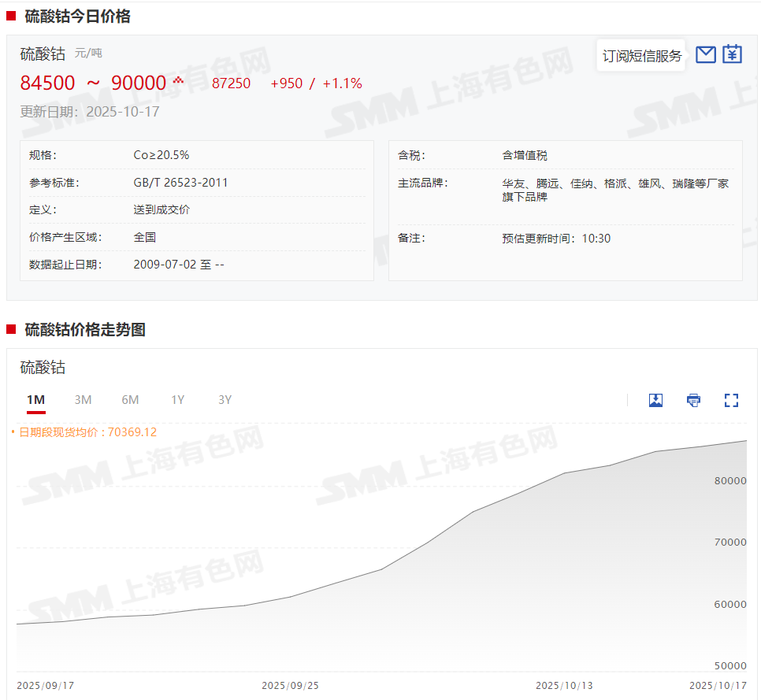Click the 2025/09/25 axis date label
This screenshot has width=761, height=700.
(x=291, y=686)
